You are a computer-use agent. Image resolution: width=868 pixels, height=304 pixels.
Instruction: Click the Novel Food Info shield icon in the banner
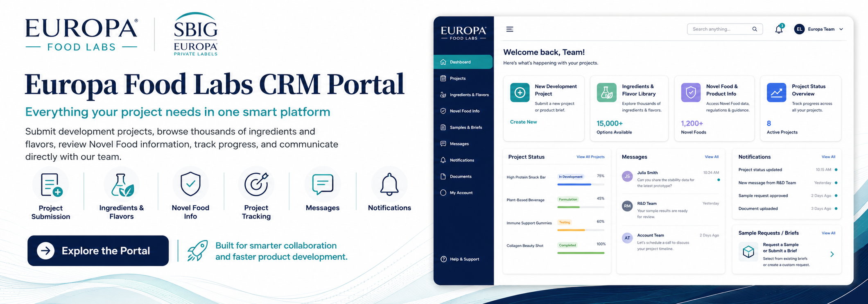click(190, 184)
